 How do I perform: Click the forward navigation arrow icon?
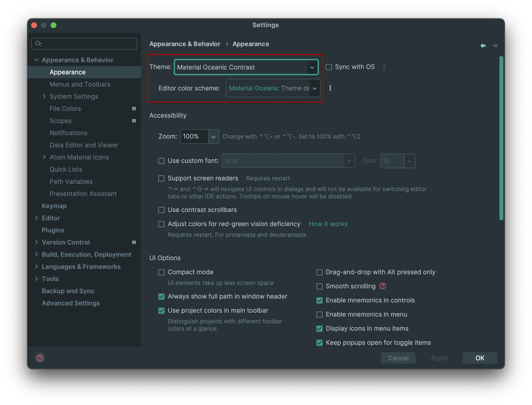(x=495, y=46)
